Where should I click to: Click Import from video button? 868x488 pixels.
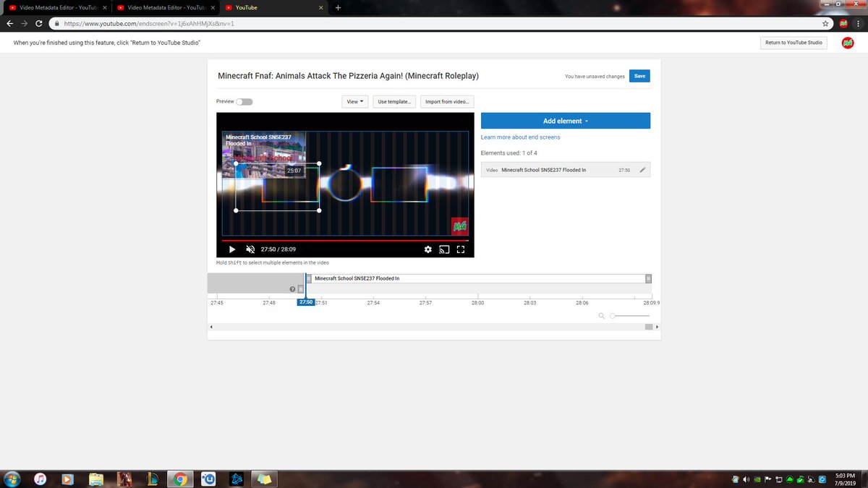(x=447, y=102)
